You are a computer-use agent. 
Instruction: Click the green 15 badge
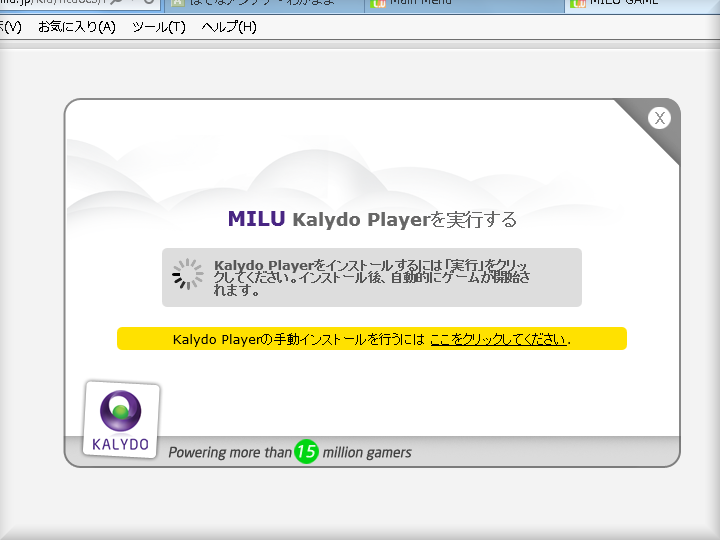[x=306, y=452]
